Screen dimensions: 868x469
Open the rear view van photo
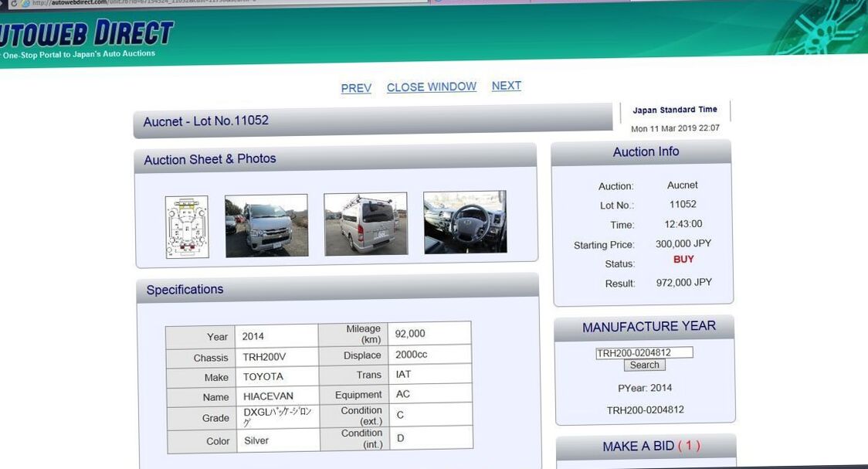366,224
